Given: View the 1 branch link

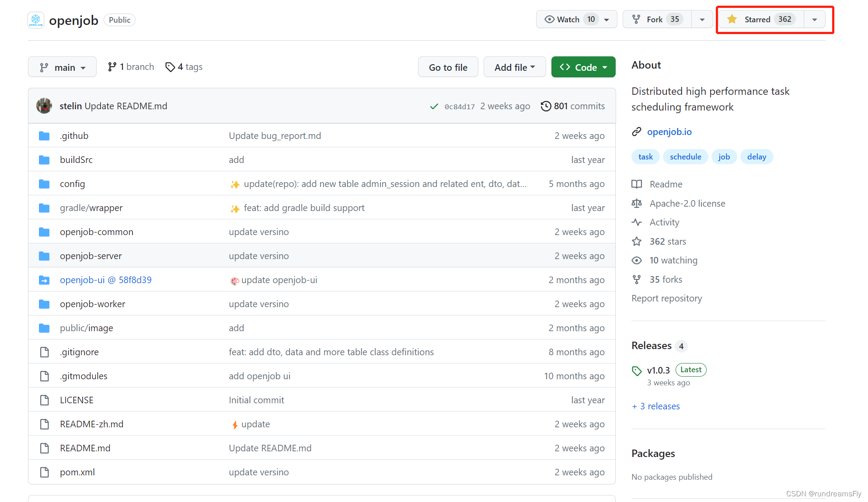Looking at the screenshot, I should click(131, 67).
